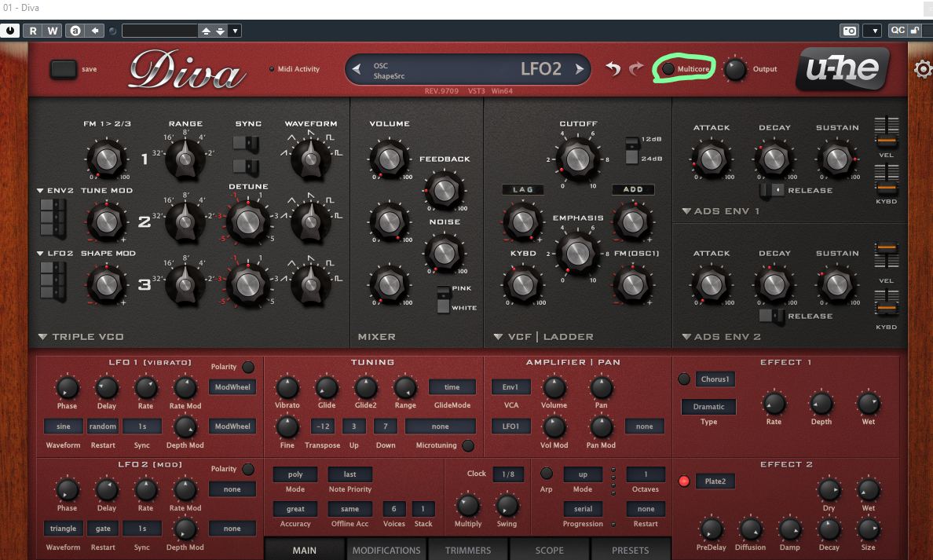Switch to the MAIN tab
The width and height of the screenshot is (933, 560).
[x=305, y=550]
